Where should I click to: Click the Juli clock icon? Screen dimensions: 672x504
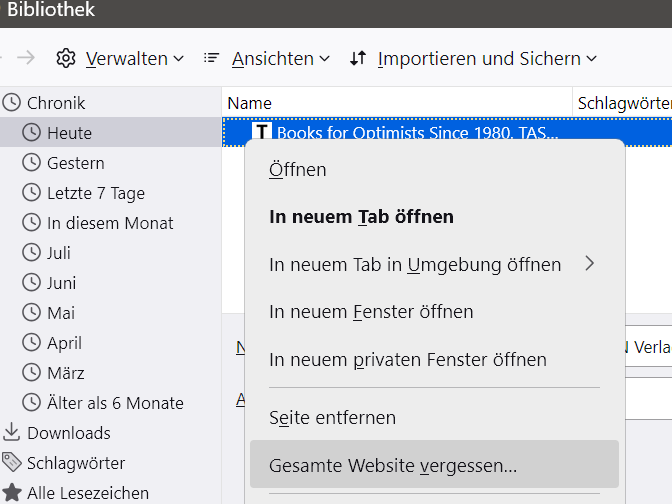[32, 253]
